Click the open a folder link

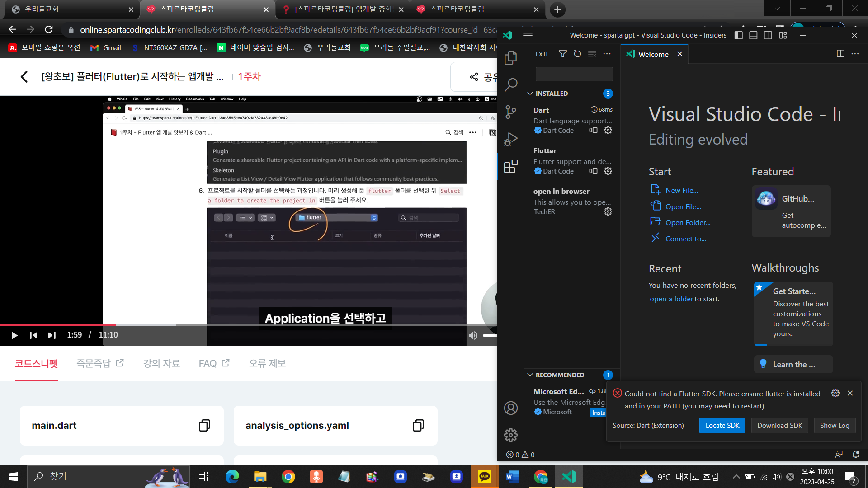671,299
